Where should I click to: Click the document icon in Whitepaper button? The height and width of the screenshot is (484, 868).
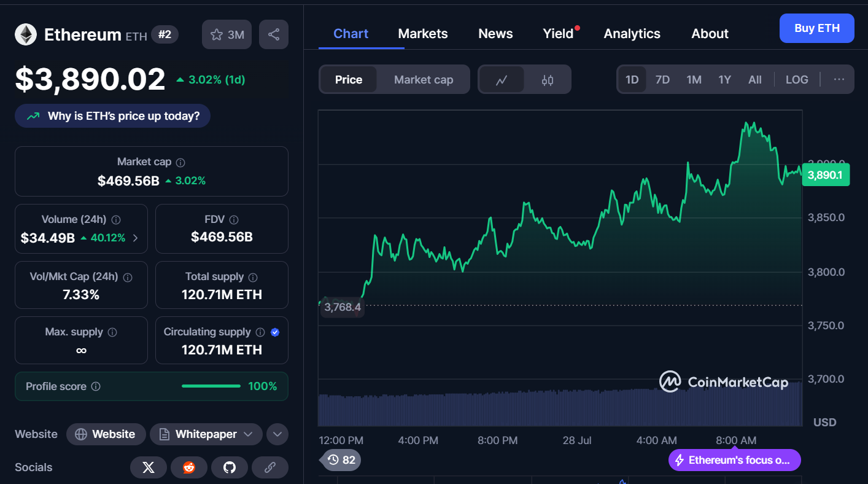pyautogui.click(x=165, y=434)
